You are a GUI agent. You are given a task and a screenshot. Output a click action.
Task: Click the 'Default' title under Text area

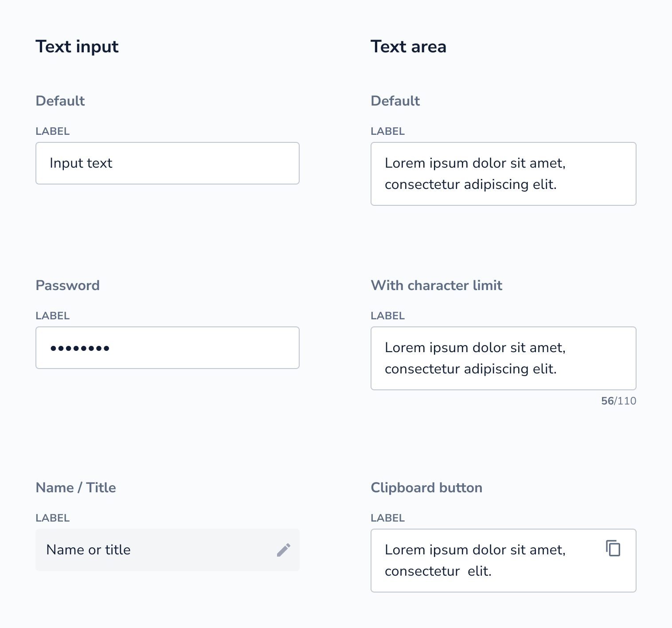pyautogui.click(x=395, y=101)
